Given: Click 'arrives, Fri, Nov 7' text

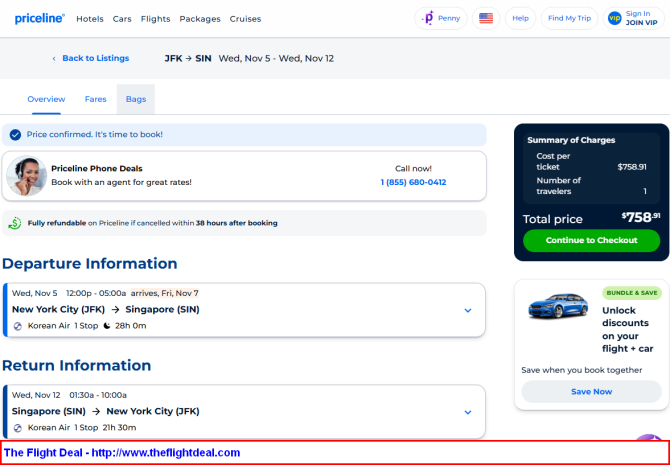Looking at the screenshot, I should pos(165,293).
